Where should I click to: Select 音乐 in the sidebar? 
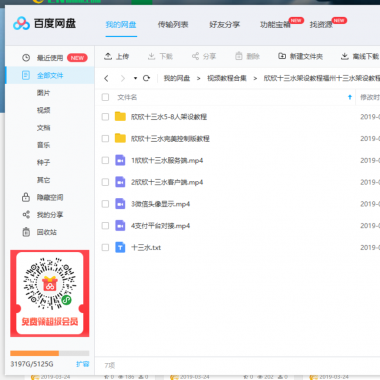(43, 145)
